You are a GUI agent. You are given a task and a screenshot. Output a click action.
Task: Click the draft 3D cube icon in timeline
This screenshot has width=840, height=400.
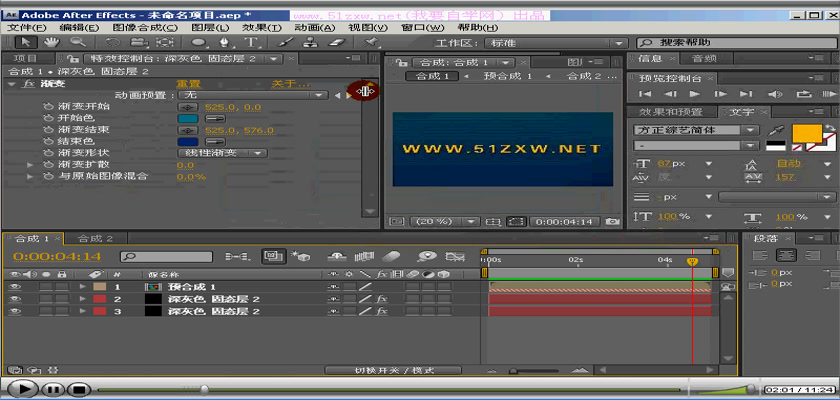point(302,256)
